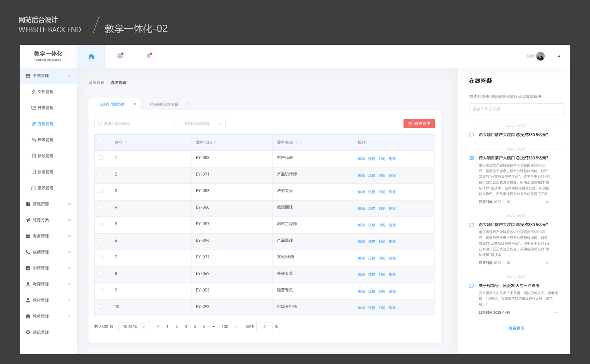This screenshot has width=590, height=364.
Task: Click the logout arrow icon
Action: click(x=558, y=56)
